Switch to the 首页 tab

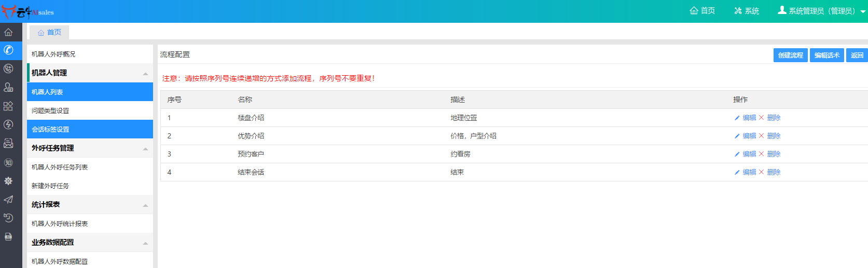pyautogui.click(x=49, y=33)
